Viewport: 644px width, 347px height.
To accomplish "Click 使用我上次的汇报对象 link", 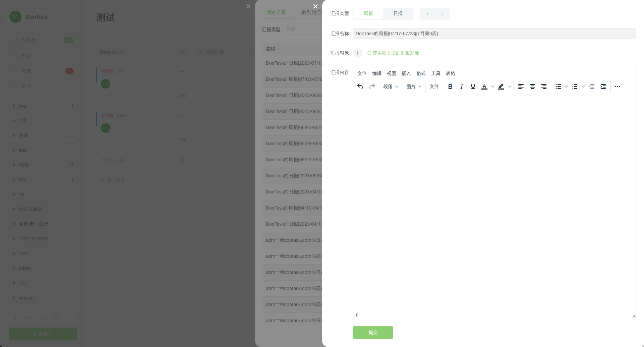I will tap(396, 53).
